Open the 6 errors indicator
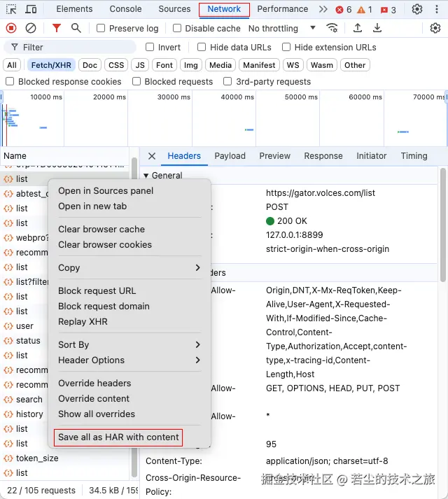The width and height of the screenshot is (448, 499). coord(344,10)
